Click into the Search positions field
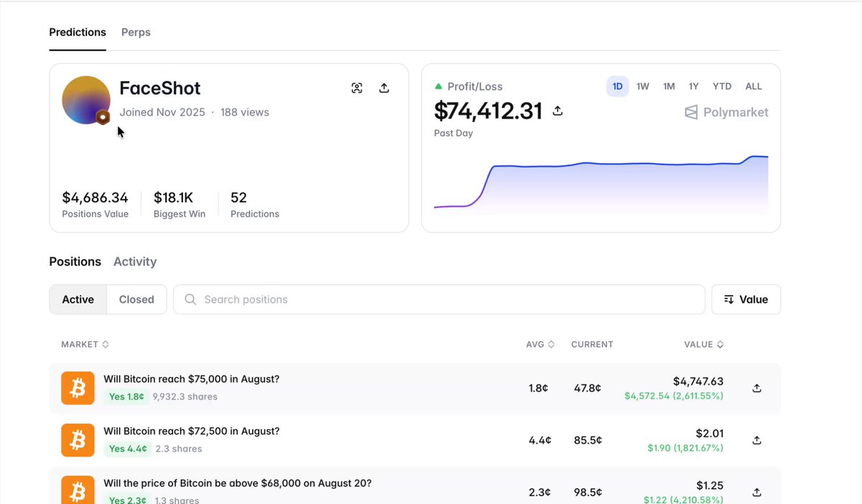 439,299
